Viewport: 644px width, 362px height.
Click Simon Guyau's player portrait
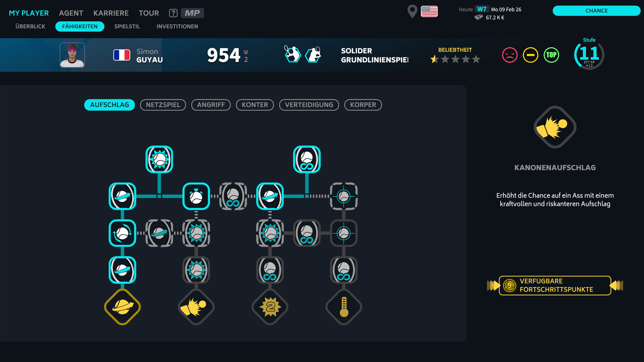tap(72, 55)
